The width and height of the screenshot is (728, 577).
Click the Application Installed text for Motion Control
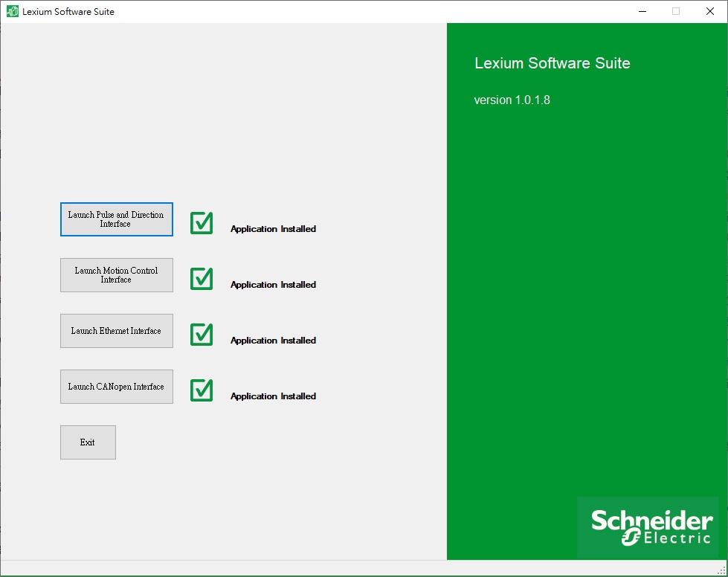point(272,285)
